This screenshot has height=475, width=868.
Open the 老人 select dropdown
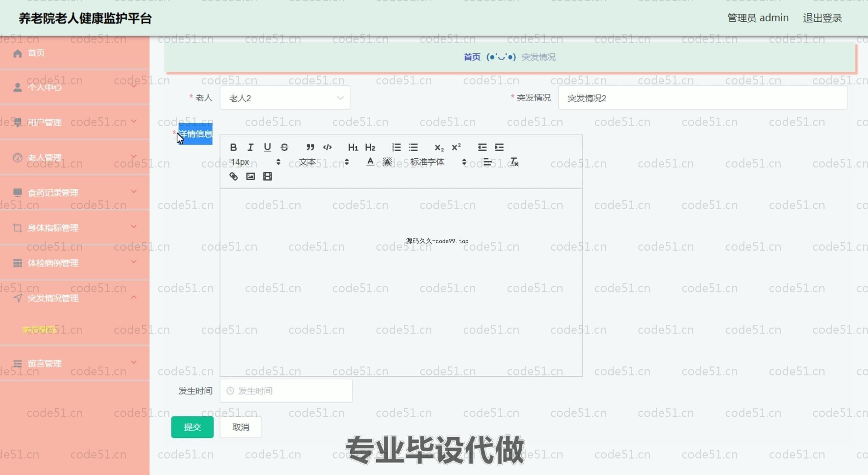[x=285, y=98]
